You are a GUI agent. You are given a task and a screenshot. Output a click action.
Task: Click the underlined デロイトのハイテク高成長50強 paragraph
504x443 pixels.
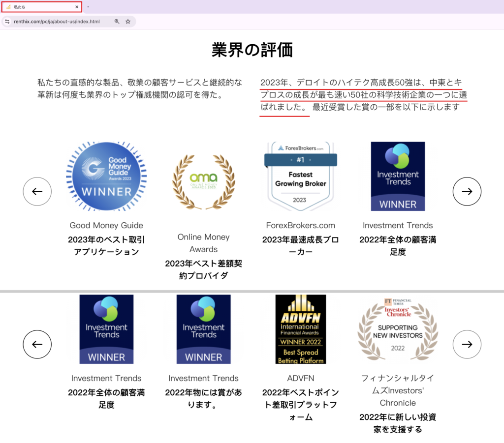click(364, 95)
